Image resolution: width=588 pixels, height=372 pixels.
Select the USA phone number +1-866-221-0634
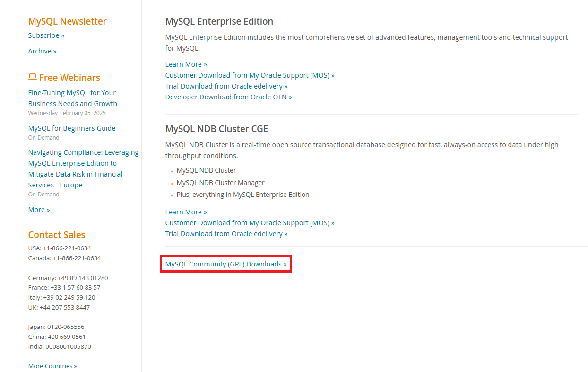click(x=67, y=248)
